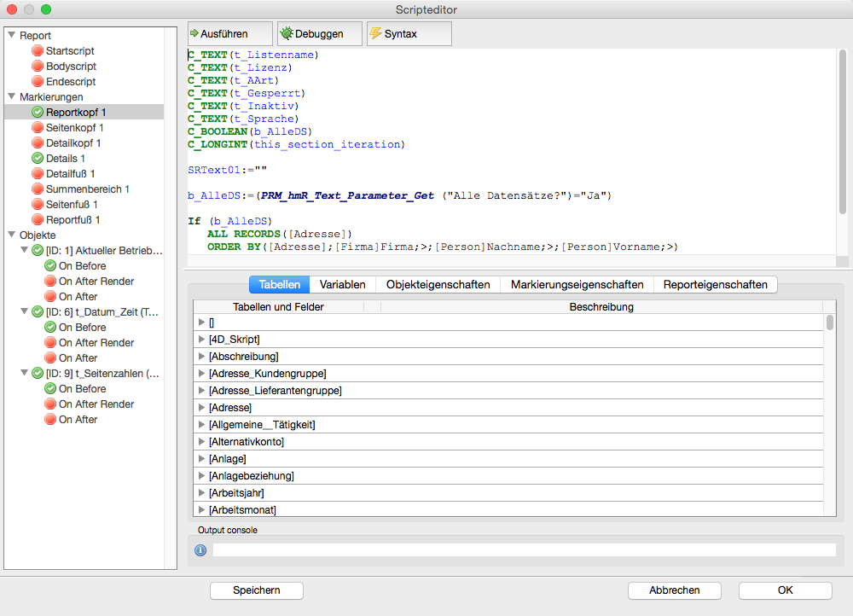Select Seitenfuß 1 in the tree
This screenshot has width=853, height=616.
point(72,205)
